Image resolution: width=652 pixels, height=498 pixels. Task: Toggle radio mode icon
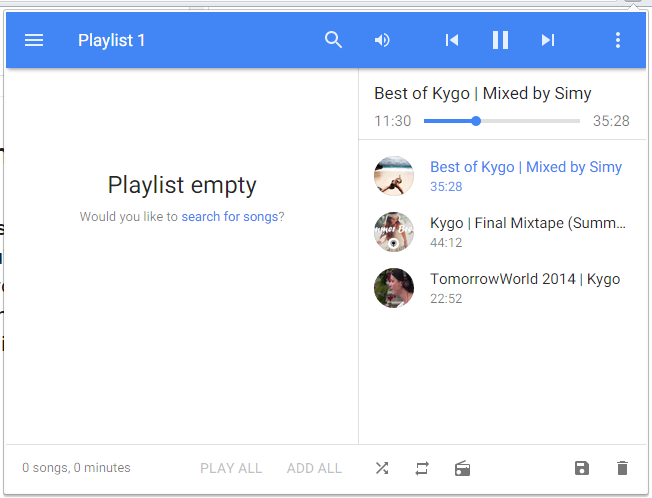point(462,468)
